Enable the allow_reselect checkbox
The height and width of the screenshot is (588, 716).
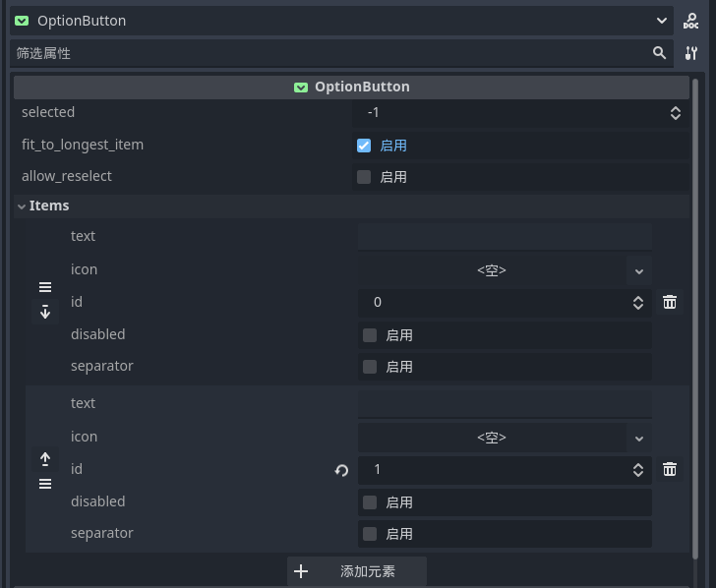pyautogui.click(x=364, y=177)
